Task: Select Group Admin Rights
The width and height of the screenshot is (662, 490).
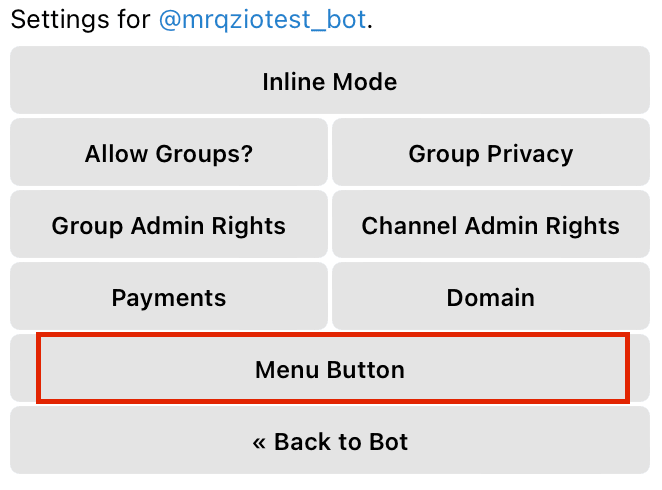Action: pyautogui.click(x=169, y=225)
